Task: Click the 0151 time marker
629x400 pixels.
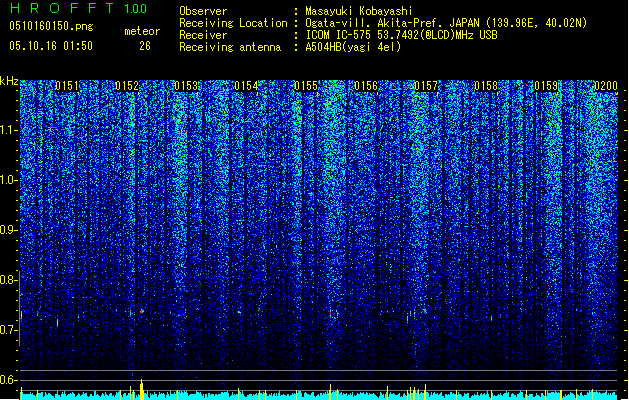Action: click(x=67, y=86)
